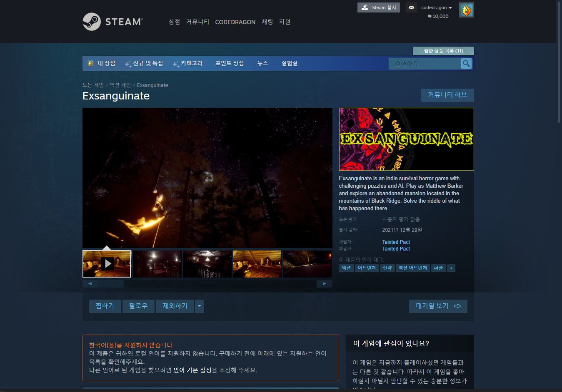Open dropdown arrow next to 제외하기

pos(199,306)
